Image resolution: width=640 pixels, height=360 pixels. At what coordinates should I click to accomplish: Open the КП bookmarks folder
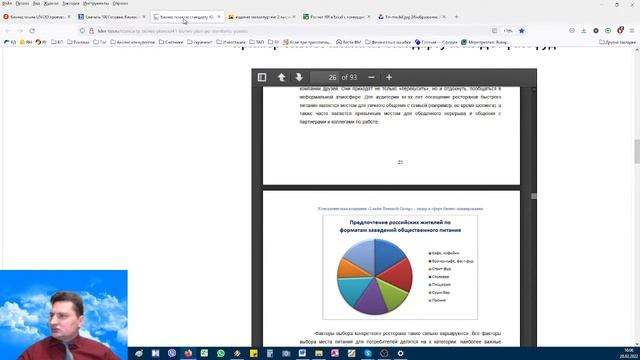[x=57, y=42]
